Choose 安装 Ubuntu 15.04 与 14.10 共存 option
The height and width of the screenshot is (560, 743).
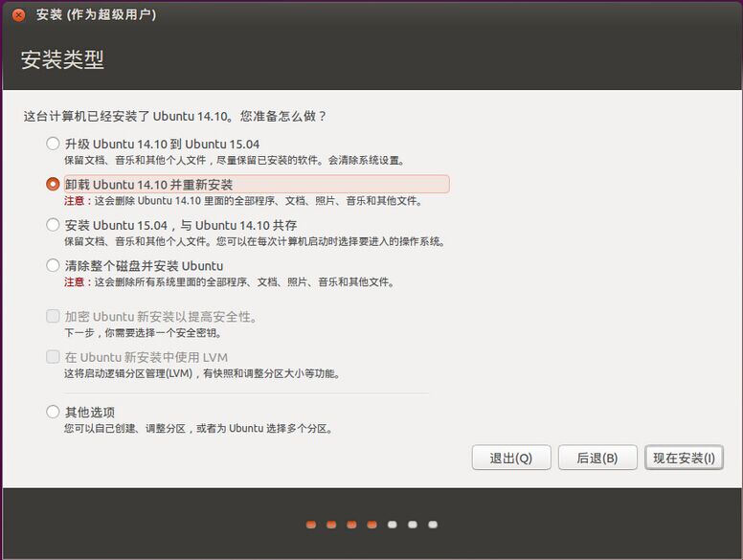click(x=53, y=225)
